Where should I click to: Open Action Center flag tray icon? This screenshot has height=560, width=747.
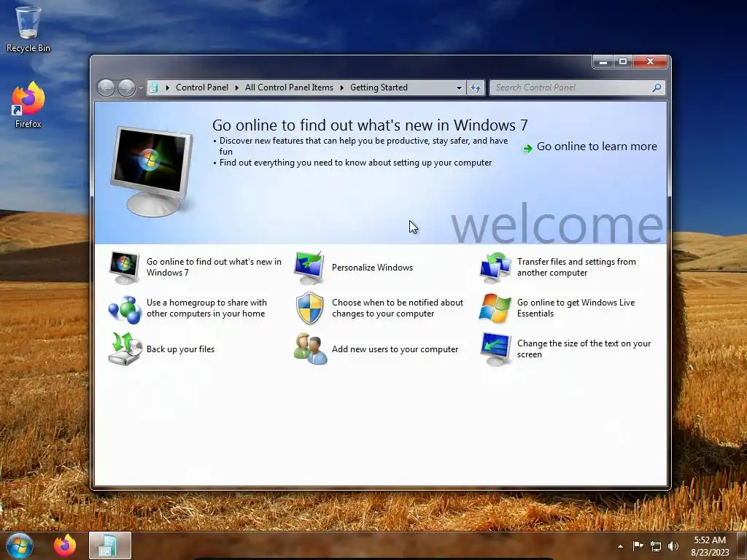638,545
